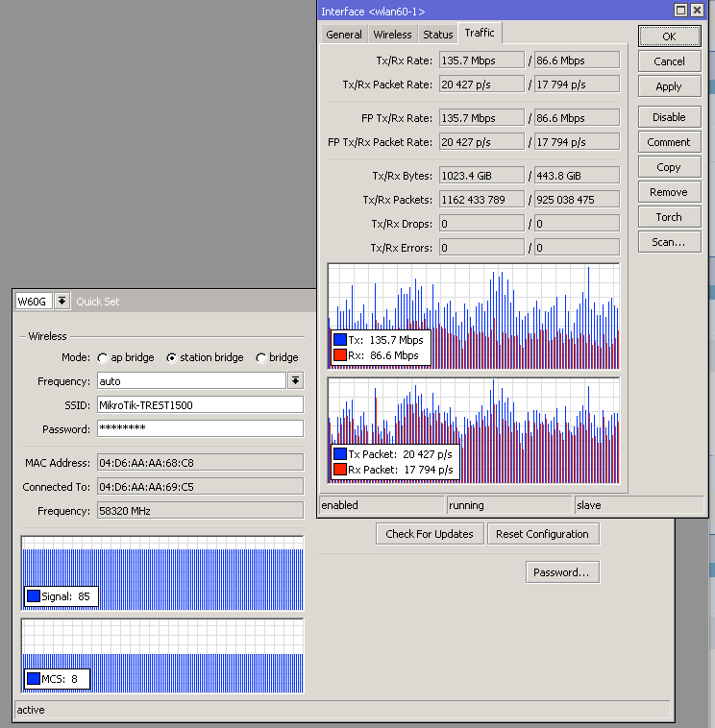Click the red Rx legend swatch
The width and height of the screenshot is (715, 728).
tap(340, 355)
